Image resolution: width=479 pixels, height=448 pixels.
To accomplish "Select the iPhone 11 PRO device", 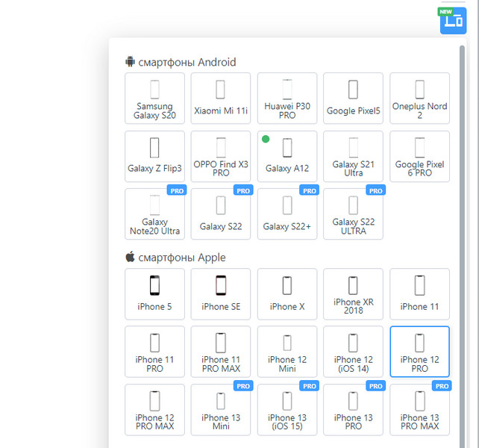I will 154,352.
